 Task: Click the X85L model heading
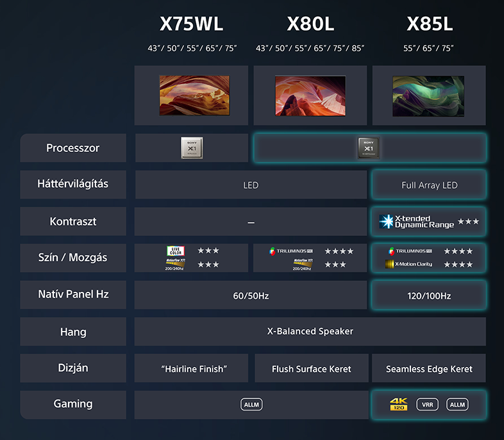[x=430, y=24]
